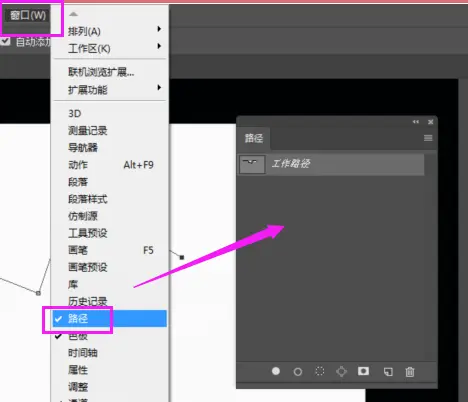Collapse Paths panel with double-arrow icon

coord(416,122)
